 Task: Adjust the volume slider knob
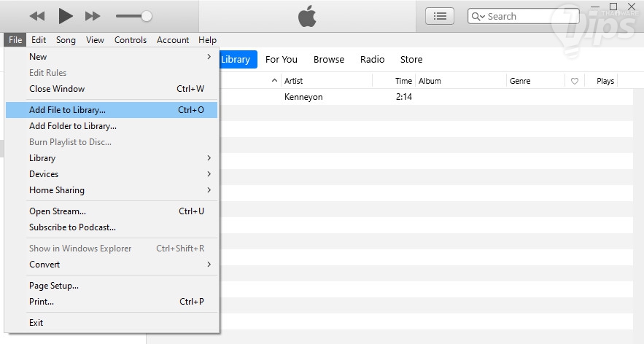147,17
